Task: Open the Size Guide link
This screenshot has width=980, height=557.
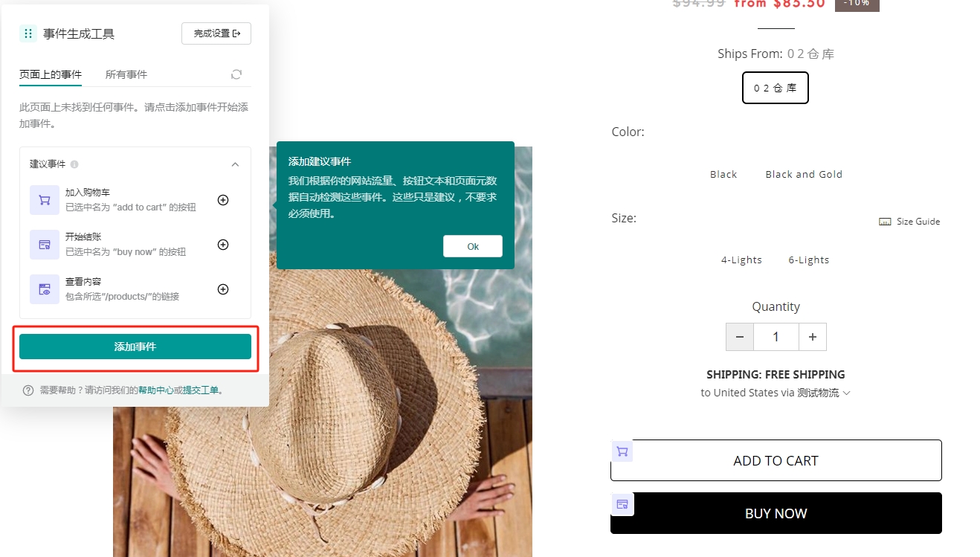Action: 909,222
